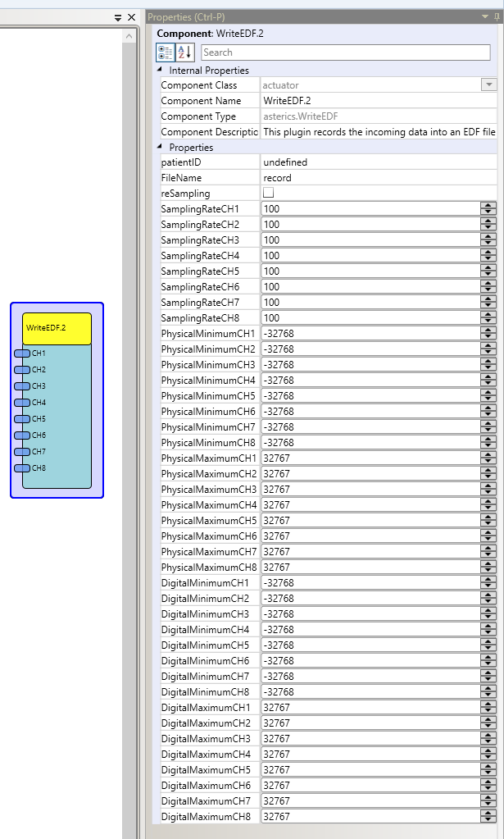
Task: Click the CH4 input port
Action: (x=22, y=403)
